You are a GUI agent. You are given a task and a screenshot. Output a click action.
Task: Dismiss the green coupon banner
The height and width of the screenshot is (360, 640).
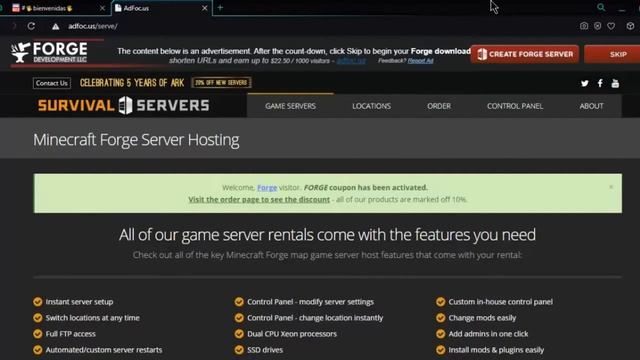point(611,187)
